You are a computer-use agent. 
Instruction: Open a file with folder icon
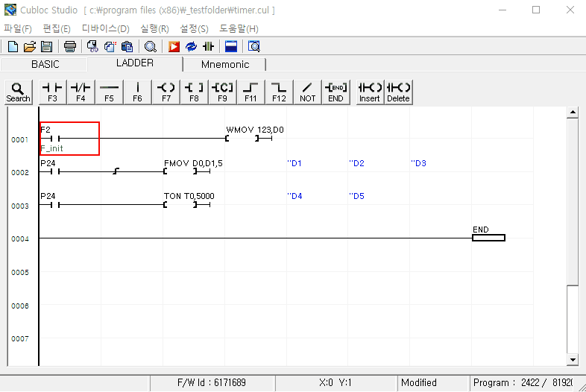(x=30, y=46)
